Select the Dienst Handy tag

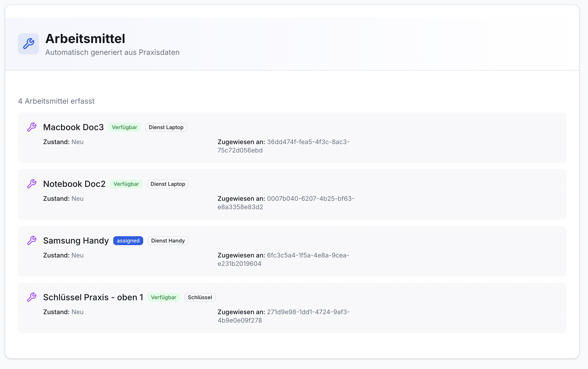click(x=168, y=241)
